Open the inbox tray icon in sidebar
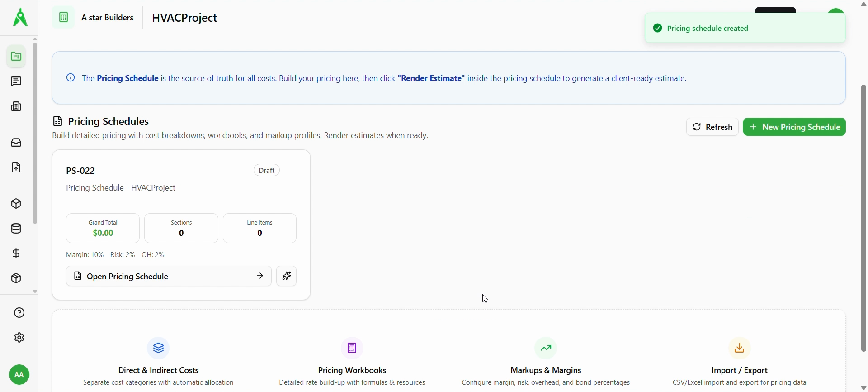868x392 pixels. (x=16, y=143)
